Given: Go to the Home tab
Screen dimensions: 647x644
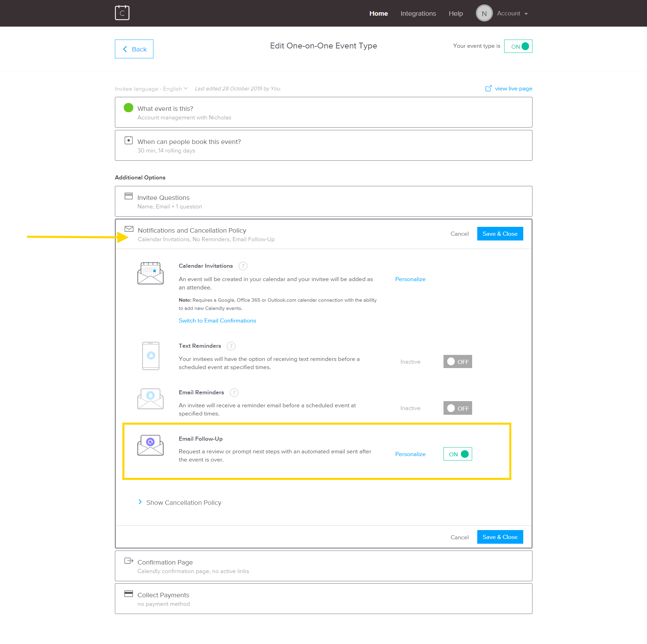Looking at the screenshot, I should coord(378,13).
